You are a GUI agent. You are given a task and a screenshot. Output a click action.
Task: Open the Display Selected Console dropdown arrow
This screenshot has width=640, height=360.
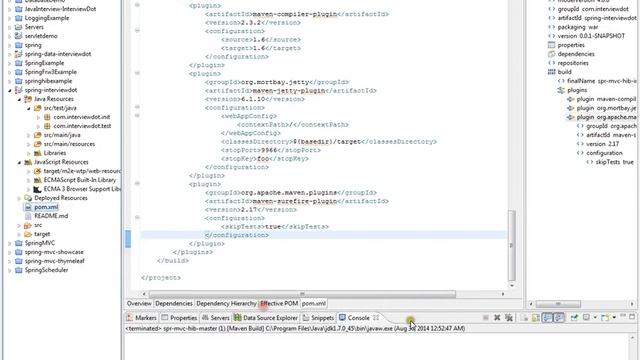click(595, 318)
